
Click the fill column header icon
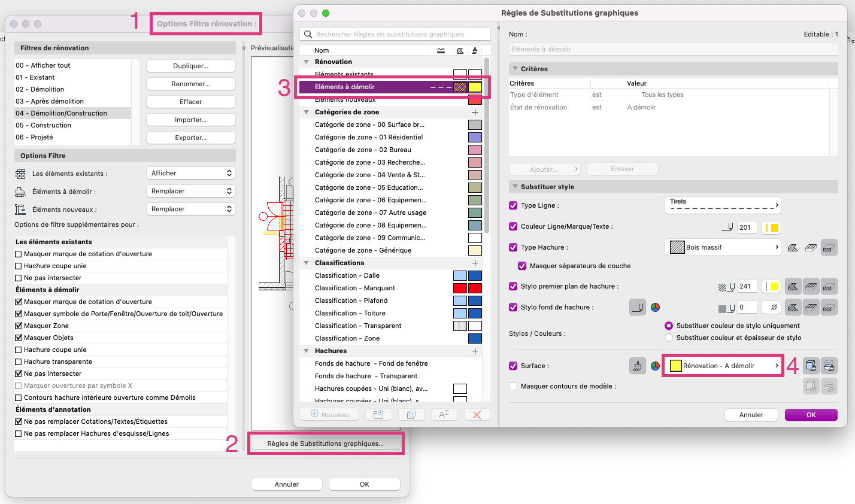[x=460, y=50]
